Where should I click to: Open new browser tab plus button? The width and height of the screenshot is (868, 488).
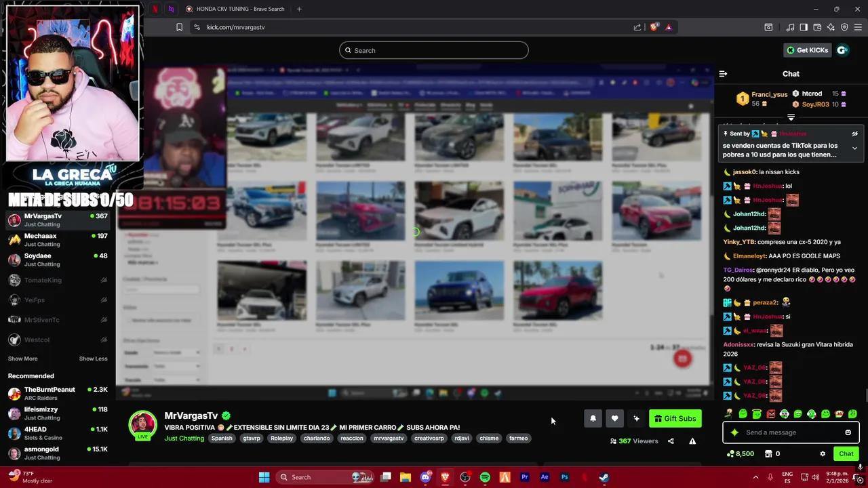tap(299, 9)
